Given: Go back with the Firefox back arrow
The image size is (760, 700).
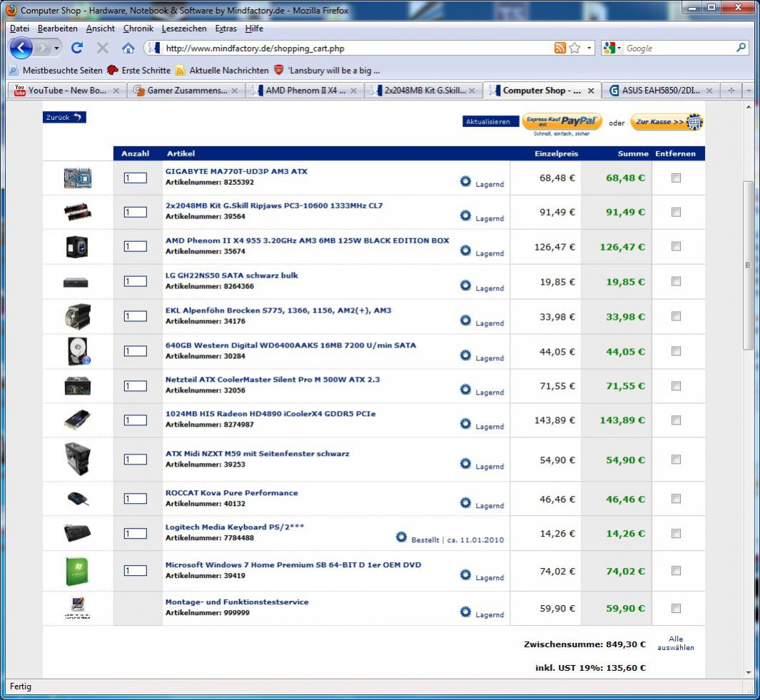Looking at the screenshot, I should coord(21,48).
